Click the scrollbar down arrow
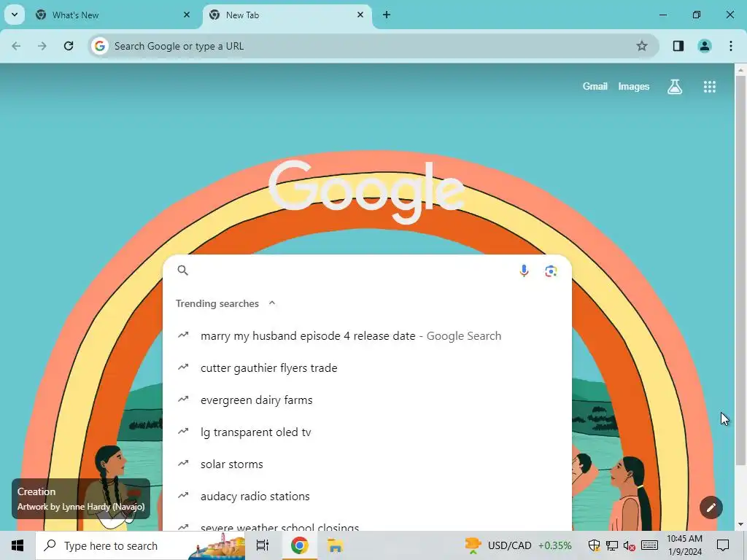This screenshot has width=747, height=560. tap(740, 525)
